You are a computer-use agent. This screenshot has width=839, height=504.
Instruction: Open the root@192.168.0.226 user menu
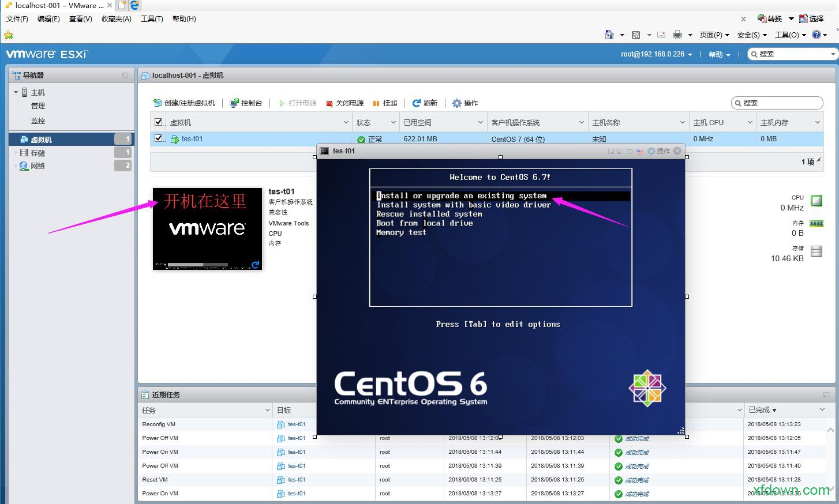pyautogui.click(x=656, y=54)
